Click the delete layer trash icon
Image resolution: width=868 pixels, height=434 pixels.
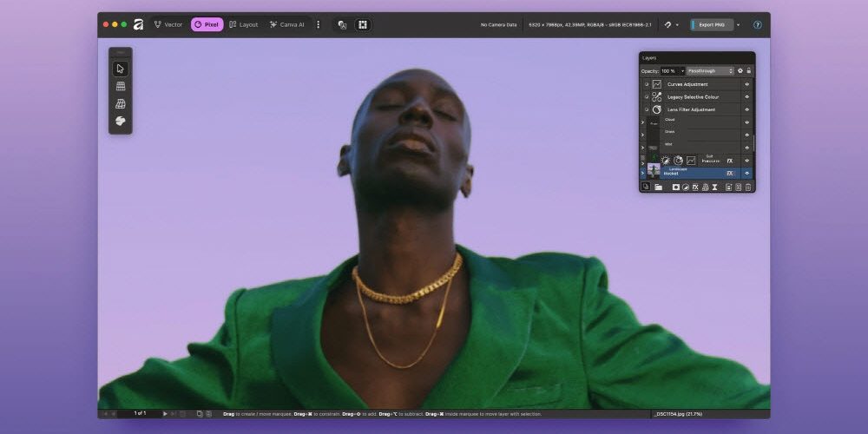point(748,187)
